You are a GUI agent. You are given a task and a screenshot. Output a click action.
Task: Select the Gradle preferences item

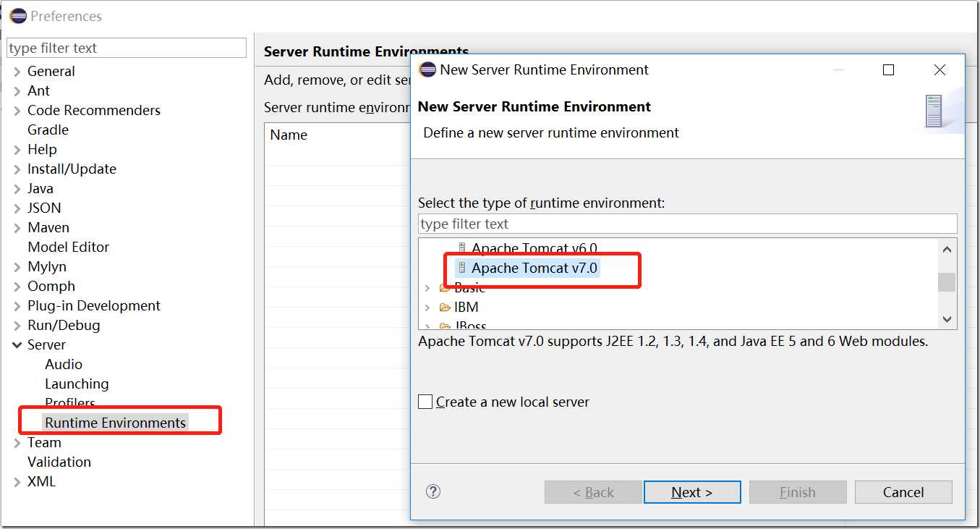[x=48, y=130]
